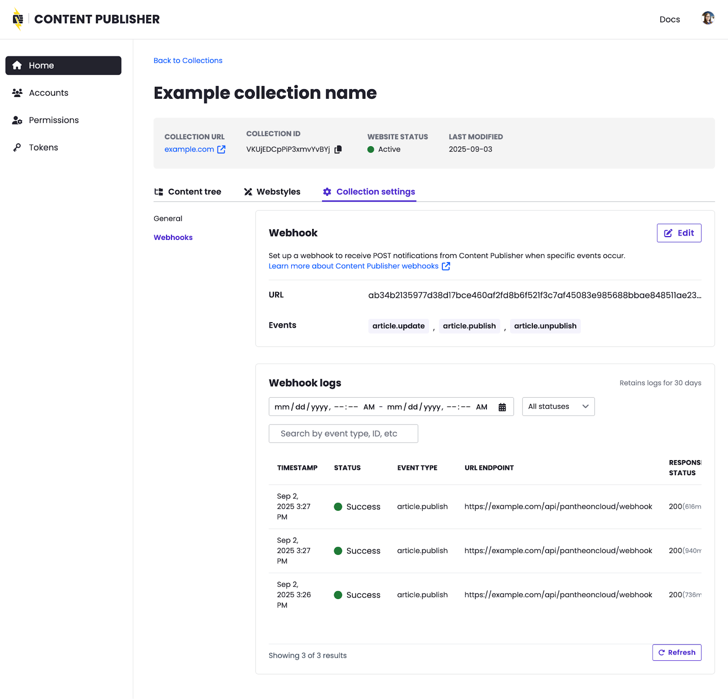Open Tokens page from sidebar
This screenshot has height=700, width=728.
coord(43,147)
